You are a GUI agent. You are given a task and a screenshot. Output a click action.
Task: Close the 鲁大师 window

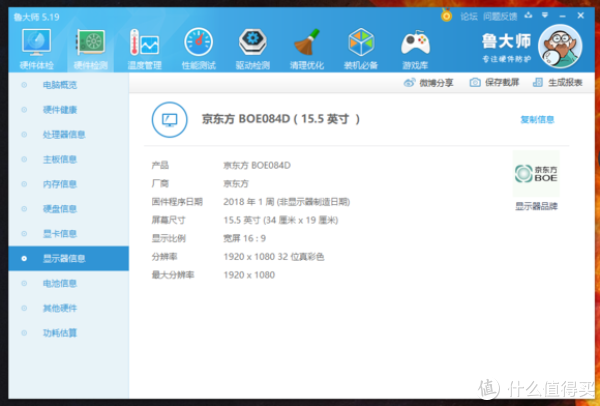click(580, 15)
